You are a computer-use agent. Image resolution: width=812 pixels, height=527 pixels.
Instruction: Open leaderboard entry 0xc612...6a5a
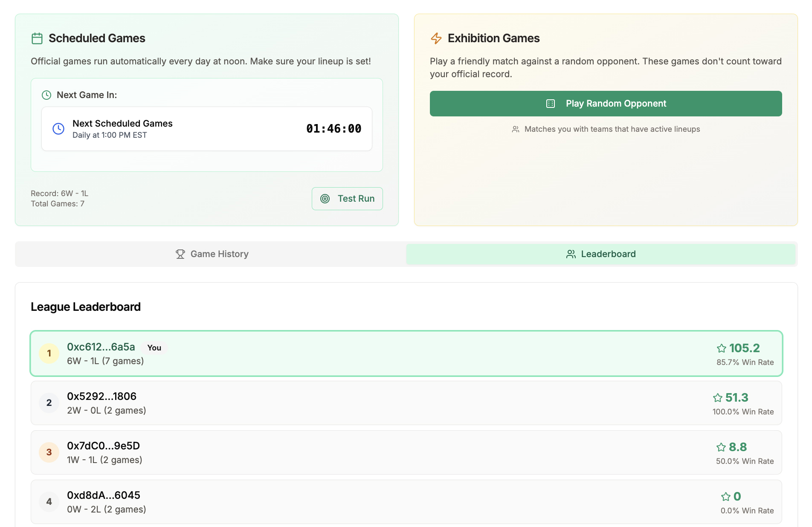pos(406,353)
